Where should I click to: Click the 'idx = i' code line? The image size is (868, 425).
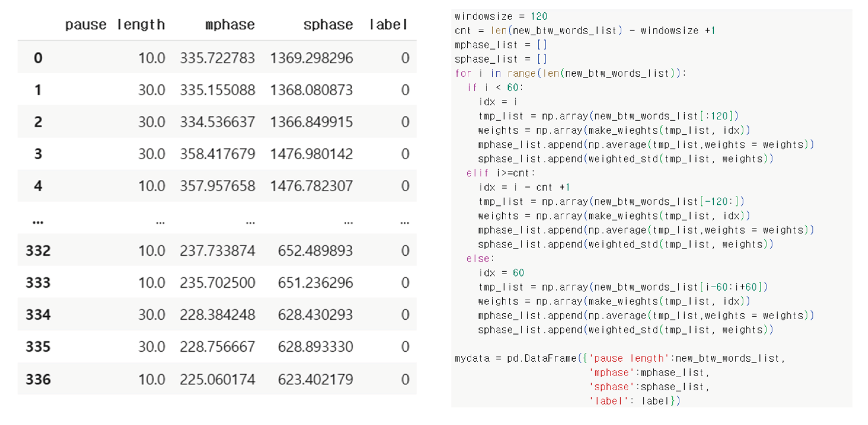click(498, 101)
